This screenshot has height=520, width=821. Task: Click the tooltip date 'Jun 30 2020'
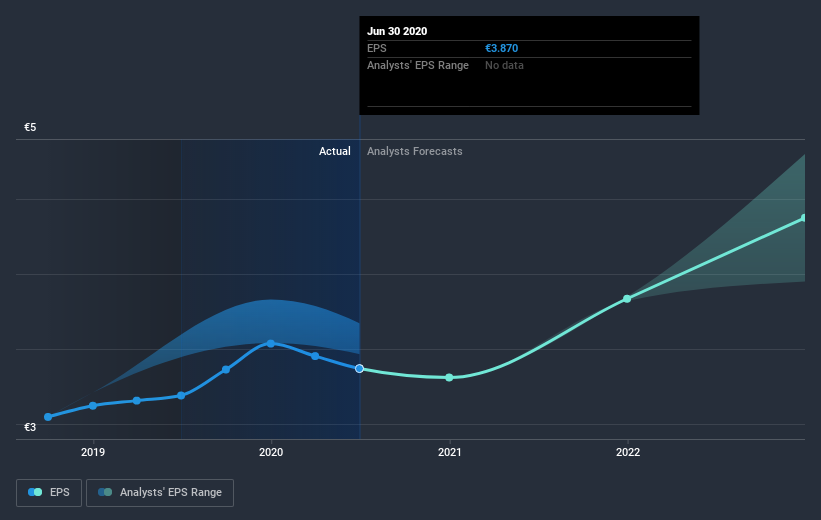point(397,31)
